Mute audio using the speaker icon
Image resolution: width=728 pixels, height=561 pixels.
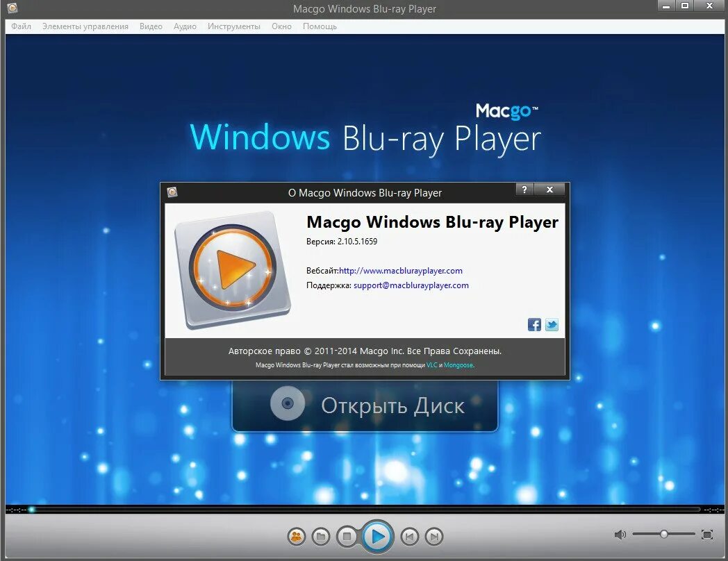point(620,535)
